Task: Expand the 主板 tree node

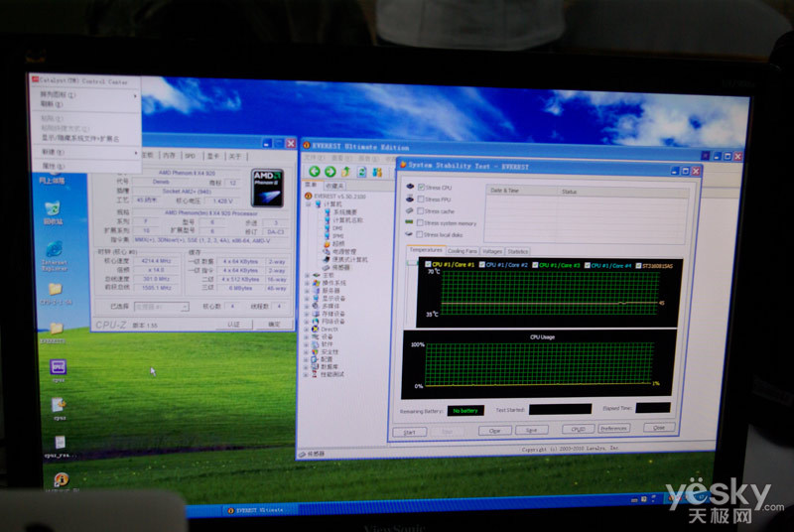Action: (x=307, y=275)
